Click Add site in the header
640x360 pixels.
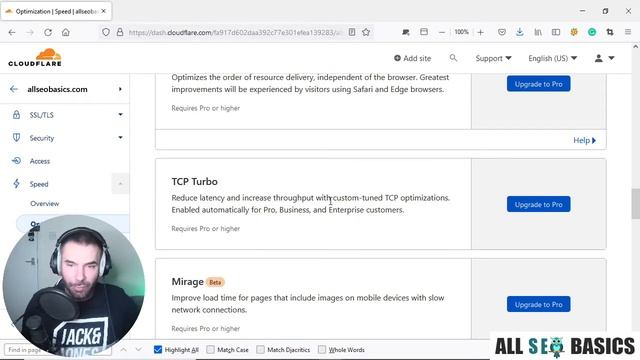point(412,58)
